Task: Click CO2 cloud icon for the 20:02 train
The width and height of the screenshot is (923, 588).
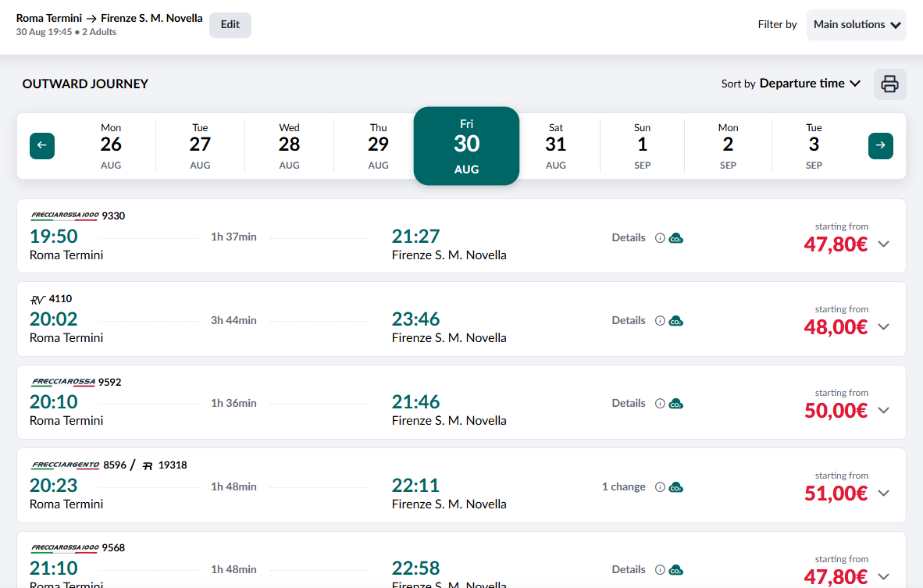Action: (675, 321)
